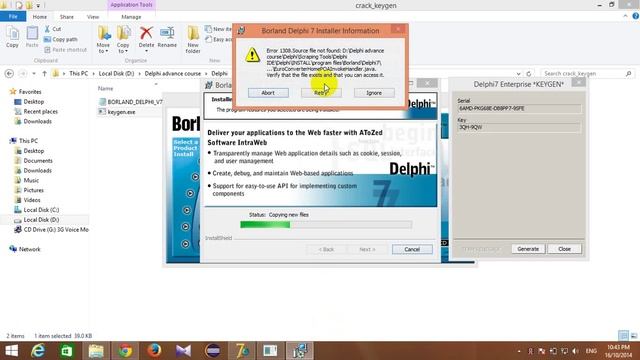Switch Explorer to the large icons view
The image size is (640, 360).
point(634,336)
